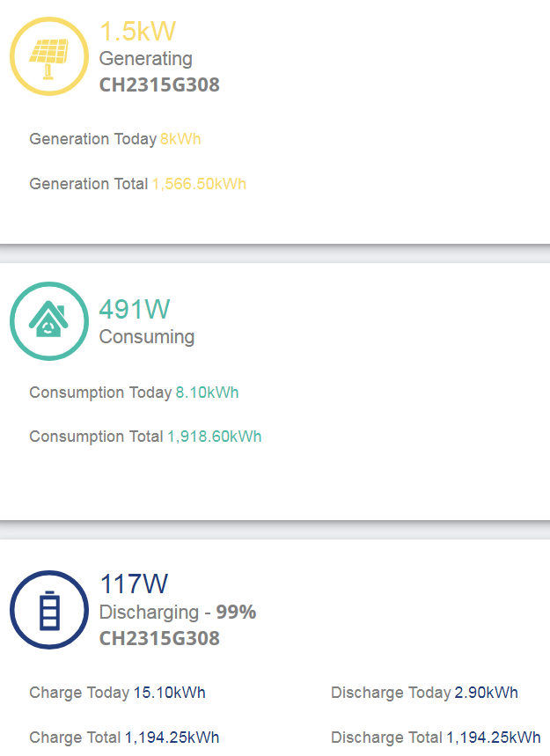Click the Generating status label
550x756 pixels.
145,59
